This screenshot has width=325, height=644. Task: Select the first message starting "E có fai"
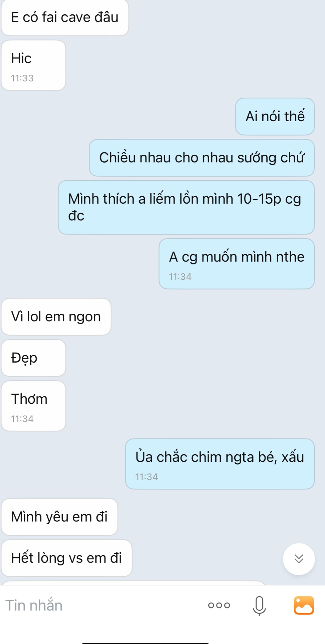pos(65,17)
